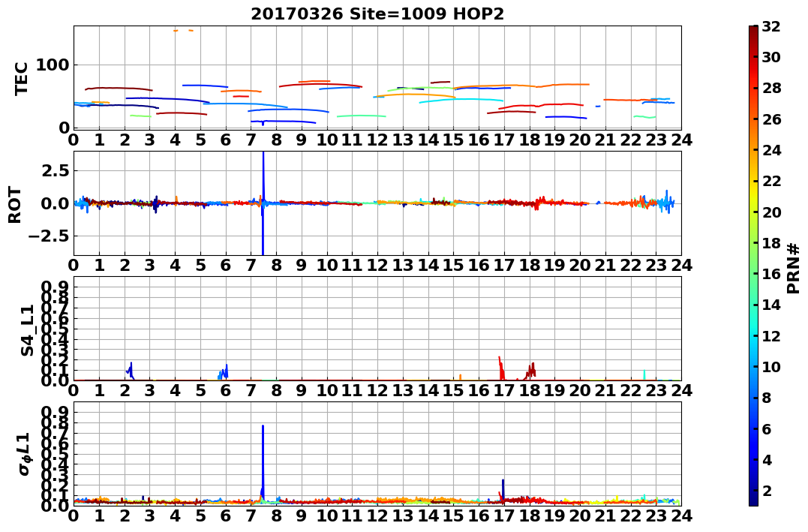
Task: Click the blue S4_L1 peak near hour 6
Action: click(224, 372)
